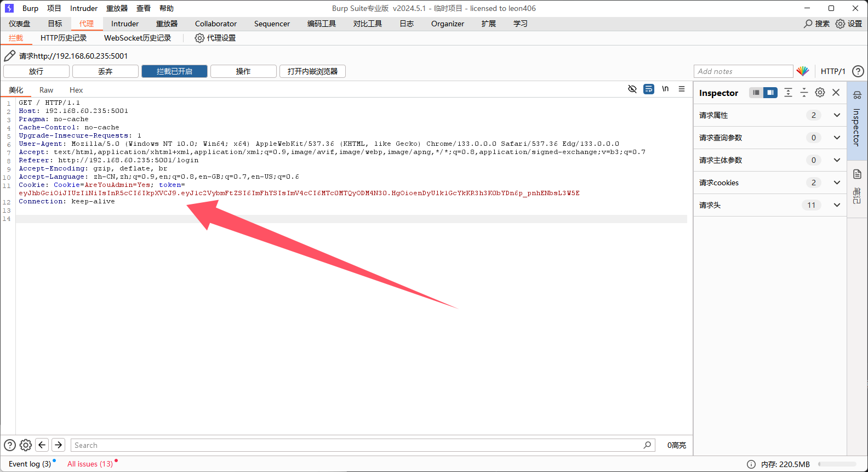Toggle hidden characters eye icon in editor

click(x=632, y=89)
